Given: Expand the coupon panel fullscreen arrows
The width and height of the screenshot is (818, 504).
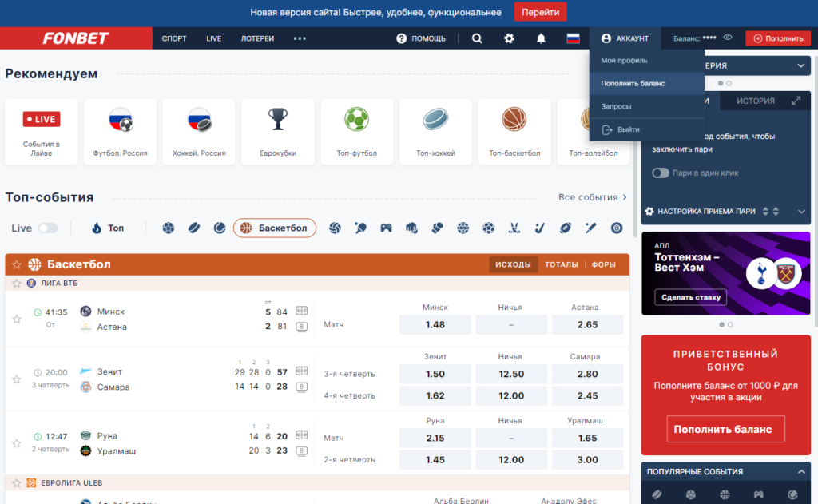Looking at the screenshot, I should click(x=796, y=101).
